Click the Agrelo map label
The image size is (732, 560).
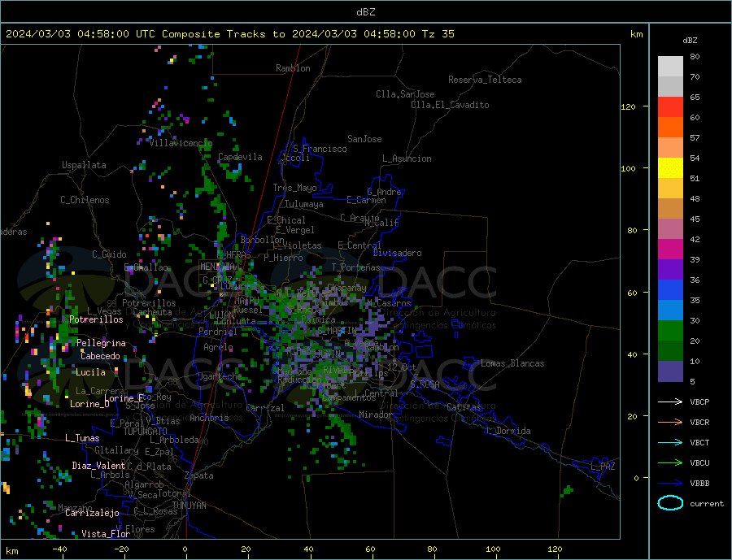pos(218,348)
